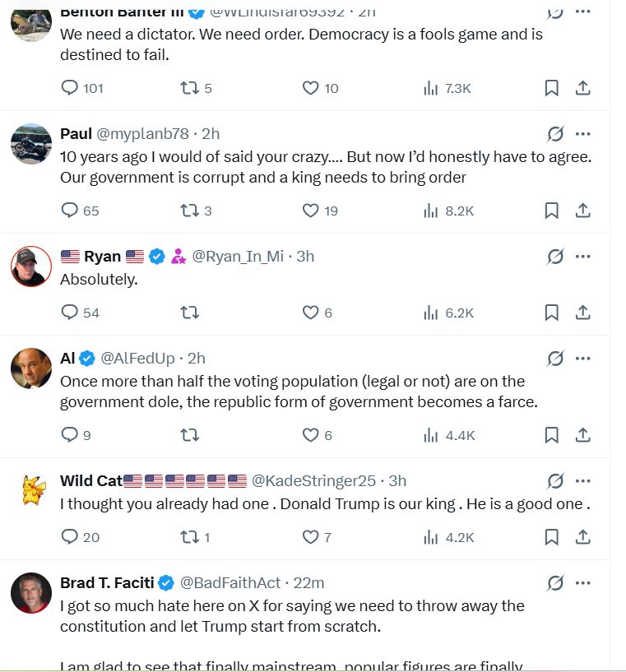
Task: Share the Wild Cat tweet
Action: [582, 537]
